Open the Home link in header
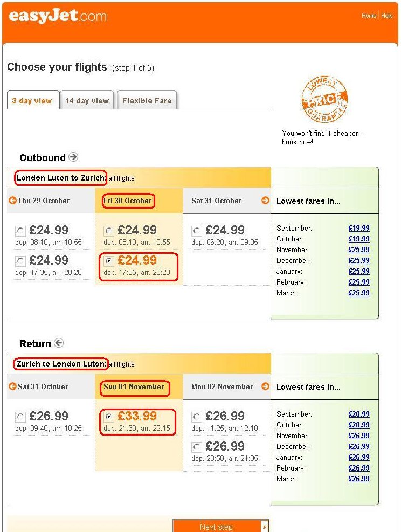 (x=369, y=16)
